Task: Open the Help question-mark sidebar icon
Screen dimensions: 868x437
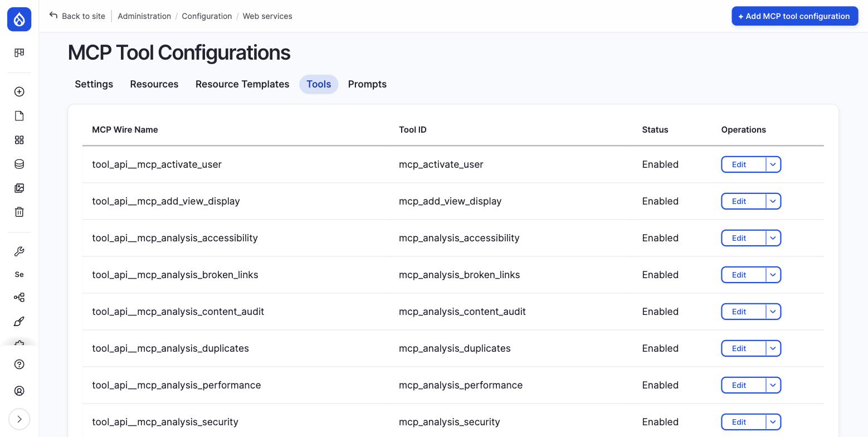Action: click(19, 365)
